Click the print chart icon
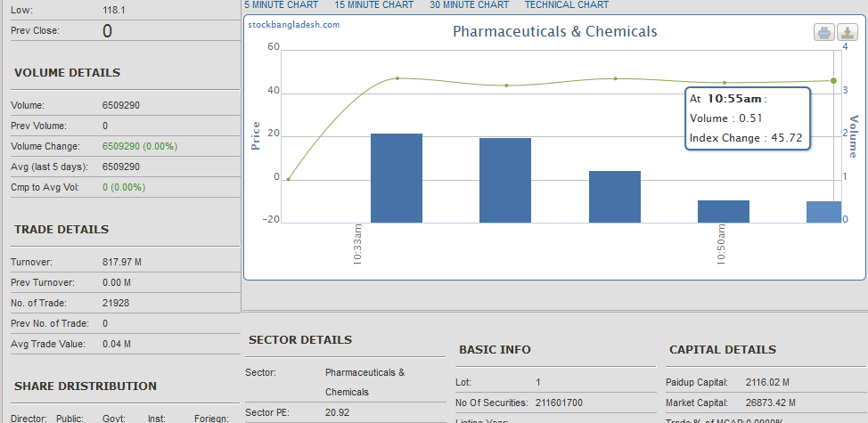Viewport: 868px width, 423px height. (x=824, y=33)
